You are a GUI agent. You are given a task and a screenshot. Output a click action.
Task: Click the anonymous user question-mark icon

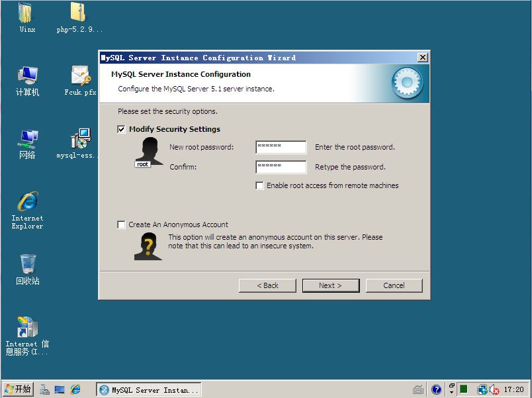click(148, 246)
